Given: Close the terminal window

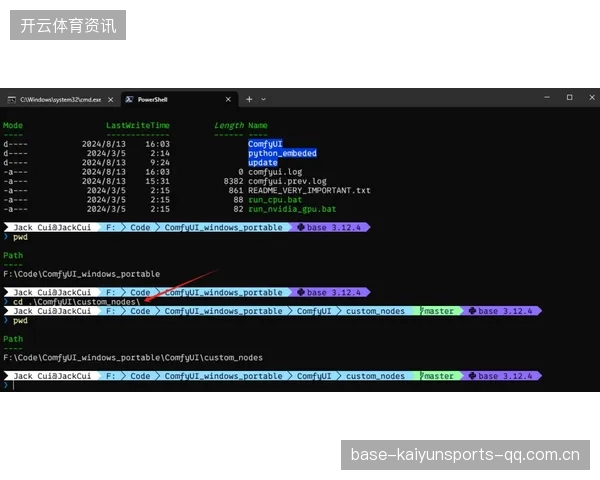Looking at the screenshot, I should tap(592, 98).
